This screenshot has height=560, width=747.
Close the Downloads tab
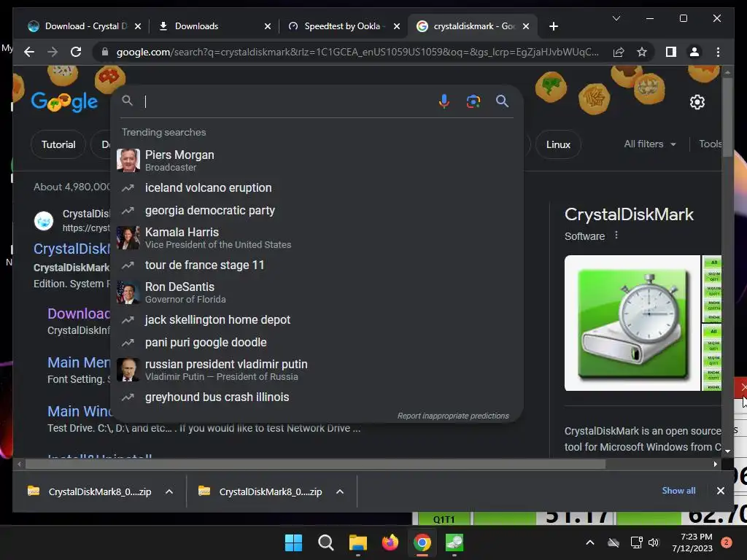[268, 26]
